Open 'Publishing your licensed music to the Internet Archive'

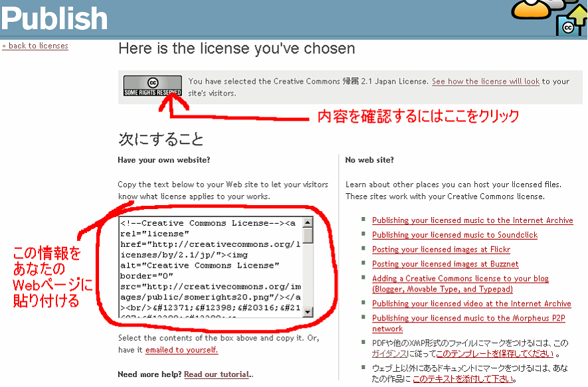pos(472,220)
